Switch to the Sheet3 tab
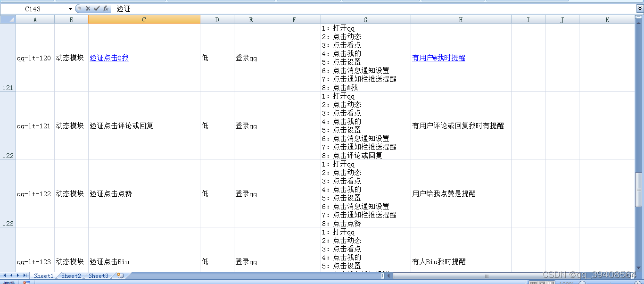 tap(99, 276)
